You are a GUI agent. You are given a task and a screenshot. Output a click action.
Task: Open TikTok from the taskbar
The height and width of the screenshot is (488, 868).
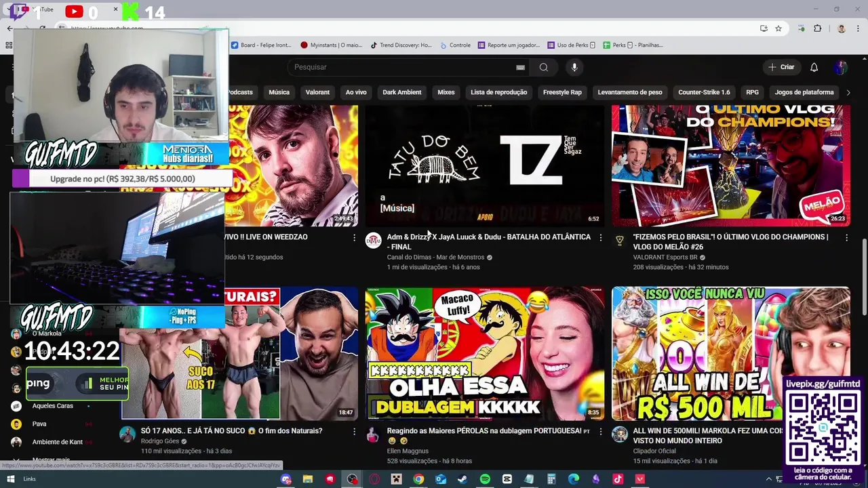pos(618,479)
